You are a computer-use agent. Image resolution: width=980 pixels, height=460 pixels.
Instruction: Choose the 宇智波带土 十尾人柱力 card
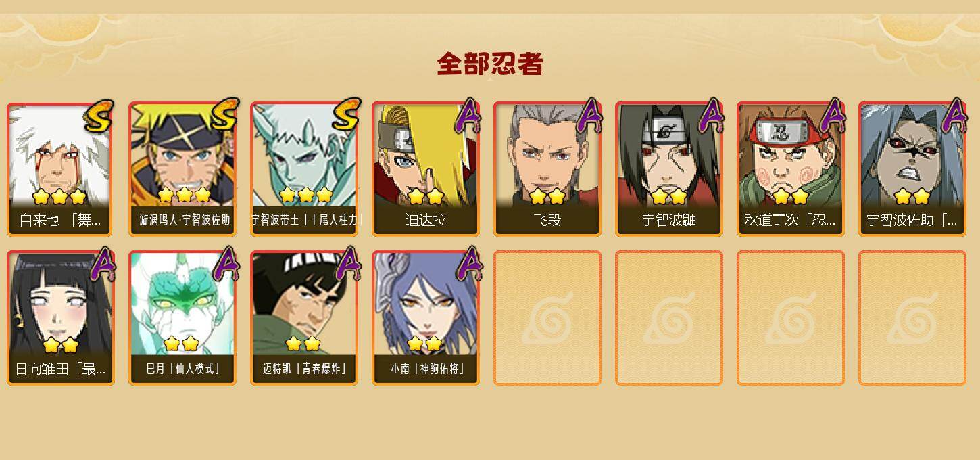pyautogui.click(x=304, y=169)
